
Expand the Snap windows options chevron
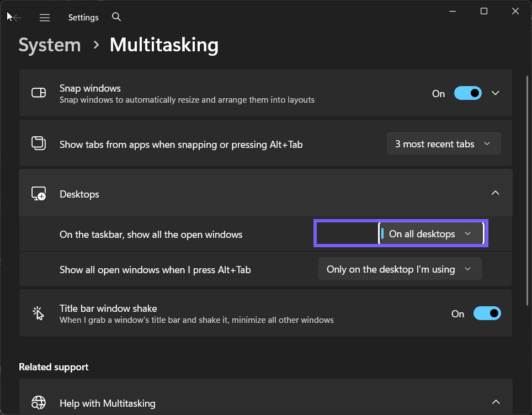click(496, 93)
